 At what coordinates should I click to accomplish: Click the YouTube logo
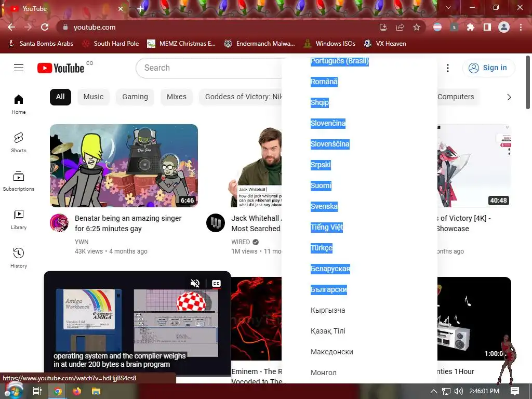click(61, 68)
